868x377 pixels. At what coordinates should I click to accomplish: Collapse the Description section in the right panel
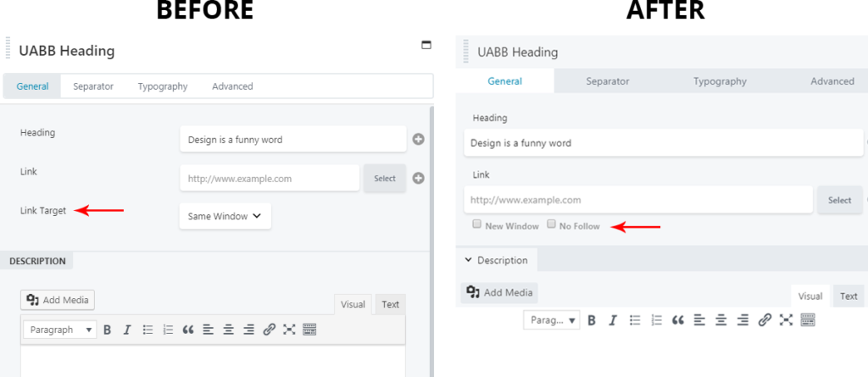pyautogui.click(x=469, y=260)
